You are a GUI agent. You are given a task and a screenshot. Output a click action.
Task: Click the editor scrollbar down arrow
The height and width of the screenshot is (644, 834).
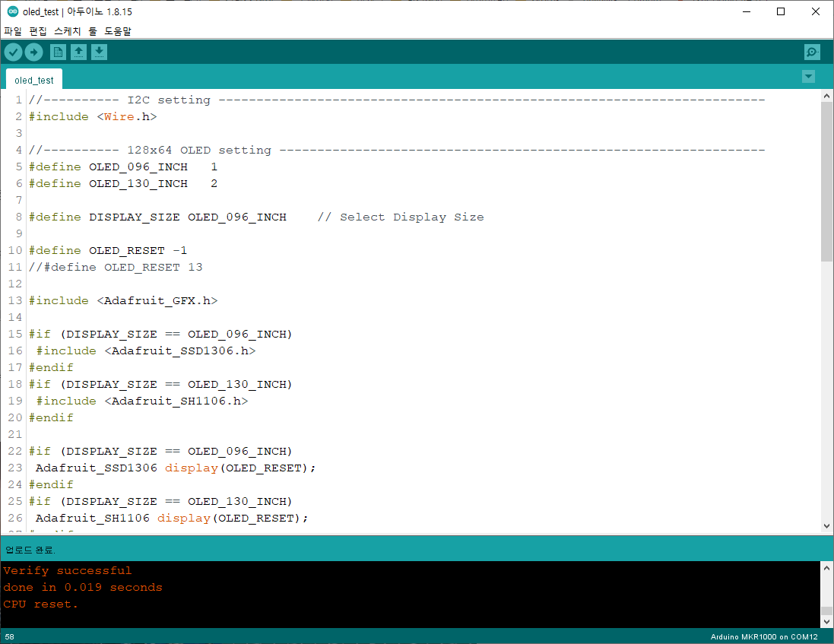pyautogui.click(x=826, y=526)
